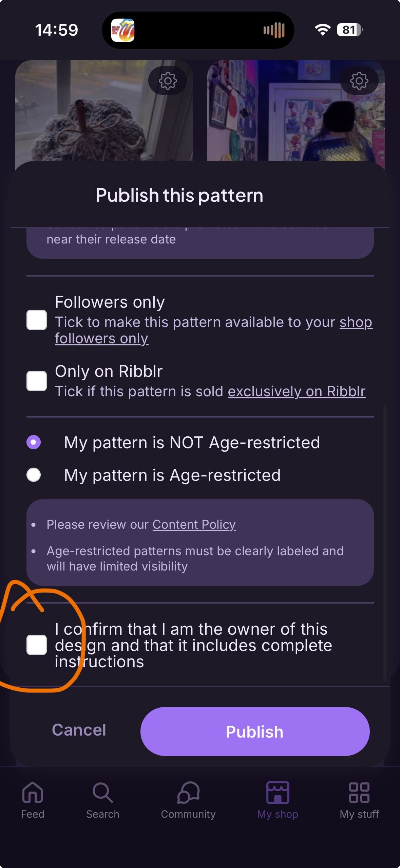400x868 pixels.
Task: Open the Search magnifier icon
Action: tap(102, 793)
